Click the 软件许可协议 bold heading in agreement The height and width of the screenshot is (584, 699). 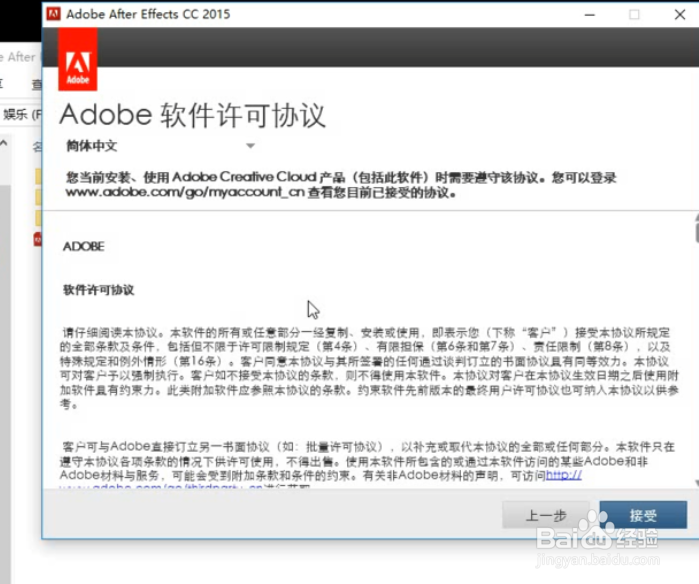(x=99, y=290)
